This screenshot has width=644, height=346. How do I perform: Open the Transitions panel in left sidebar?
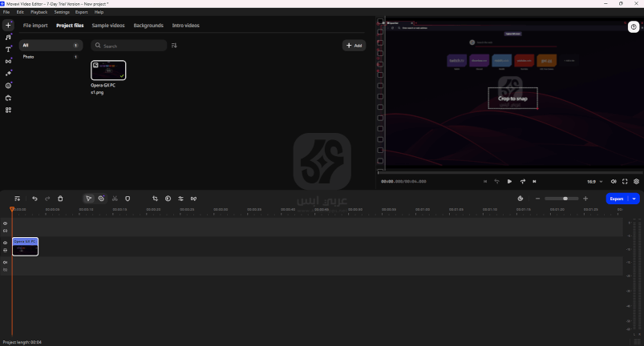(x=8, y=61)
